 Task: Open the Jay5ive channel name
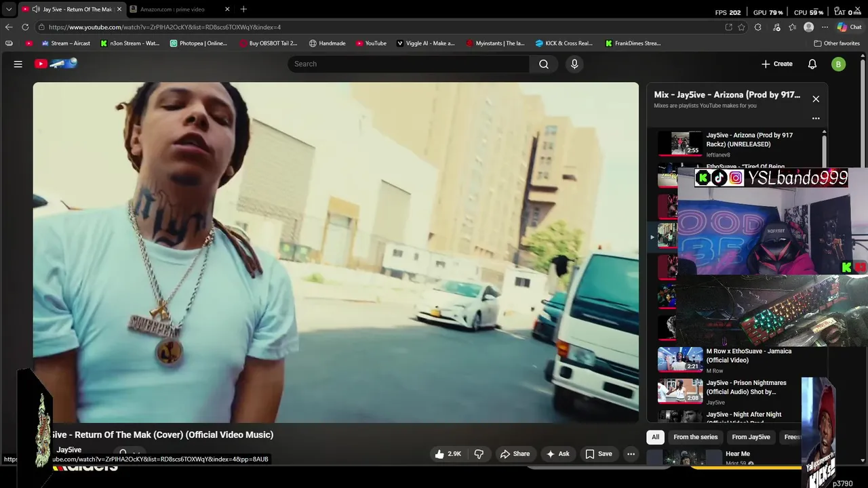pos(68,450)
